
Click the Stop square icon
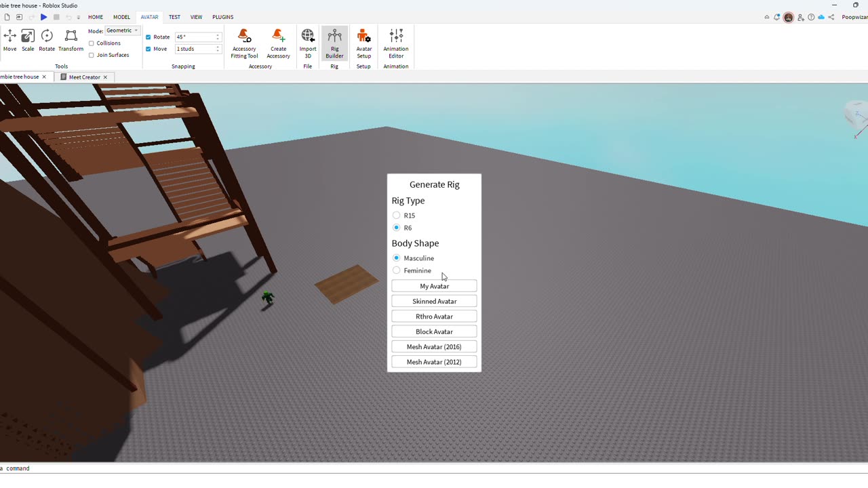(x=56, y=17)
